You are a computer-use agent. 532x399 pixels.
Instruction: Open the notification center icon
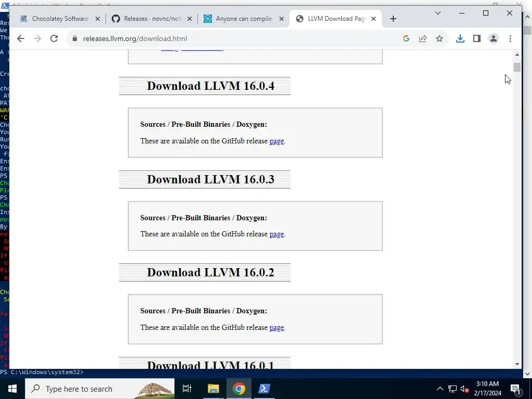516,389
